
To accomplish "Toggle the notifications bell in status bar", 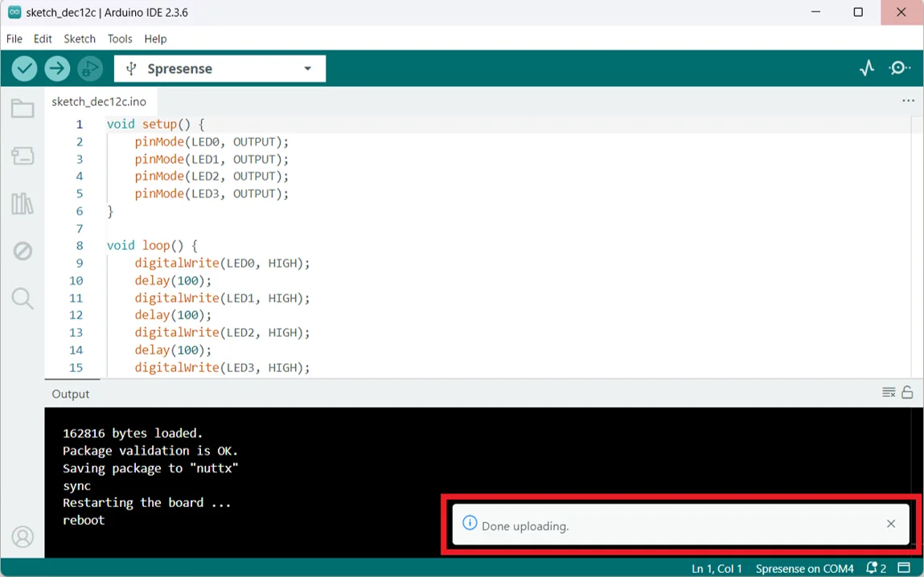I will 872,568.
